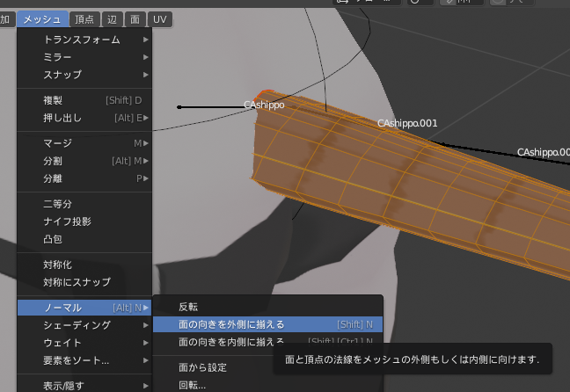The width and height of the screenshot is (570, 392).
Task: Expand the ミラー submenu
Action: (84, 57)
